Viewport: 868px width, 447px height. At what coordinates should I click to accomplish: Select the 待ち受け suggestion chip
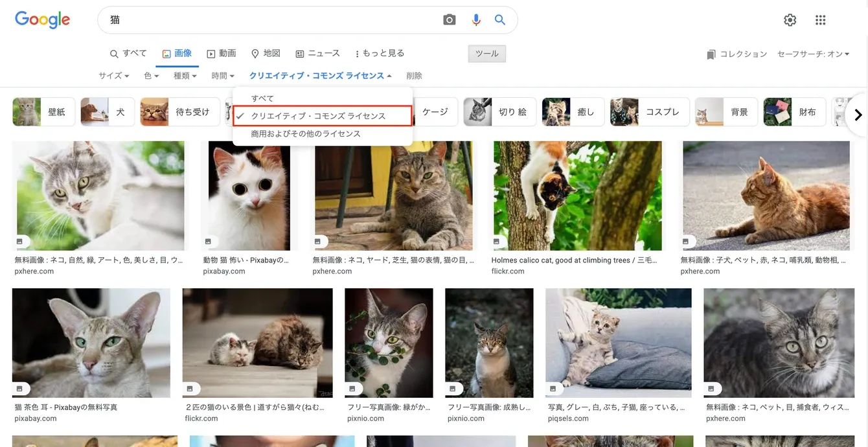[x=180, y=112]
